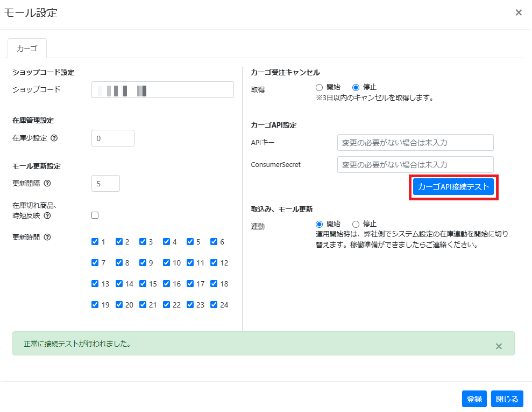Uncheck update hour 17 checkbox
The width and height of the screenshot is (532, 412).
pyautogui.click(x=190, y=284)
